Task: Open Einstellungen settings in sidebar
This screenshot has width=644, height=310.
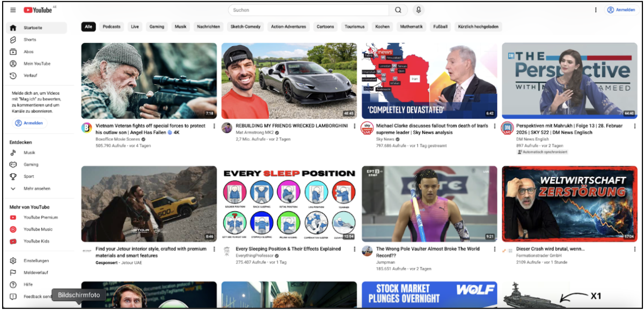Action: click(x=36, y=261)
